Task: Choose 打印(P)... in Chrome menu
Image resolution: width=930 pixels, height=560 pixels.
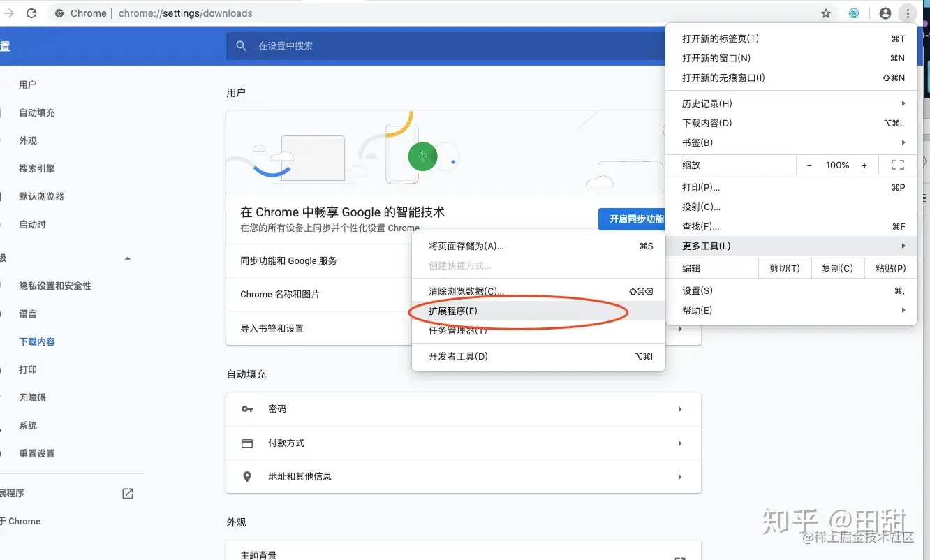Action: click(x=791, y=187)
